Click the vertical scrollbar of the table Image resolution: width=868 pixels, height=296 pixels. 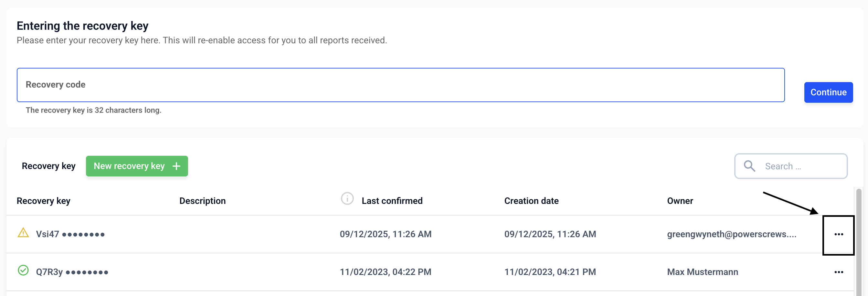(859, 243)
